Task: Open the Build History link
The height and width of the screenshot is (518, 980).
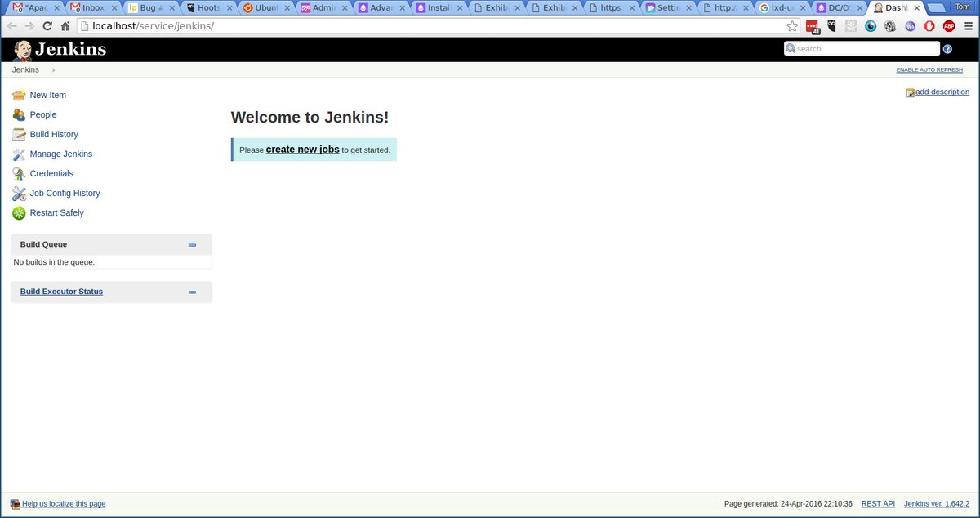Action: (54, 135)
